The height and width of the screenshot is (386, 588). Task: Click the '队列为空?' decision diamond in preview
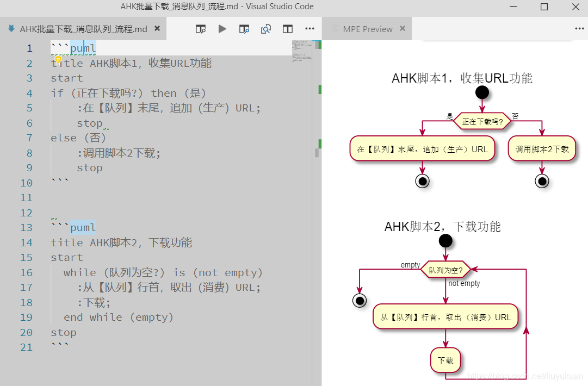point(445,270)
